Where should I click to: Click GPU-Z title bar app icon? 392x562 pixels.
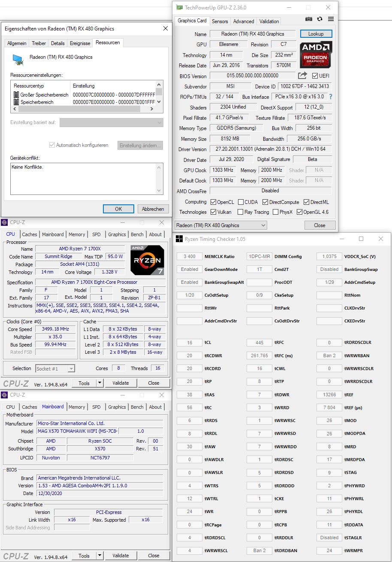179,7
